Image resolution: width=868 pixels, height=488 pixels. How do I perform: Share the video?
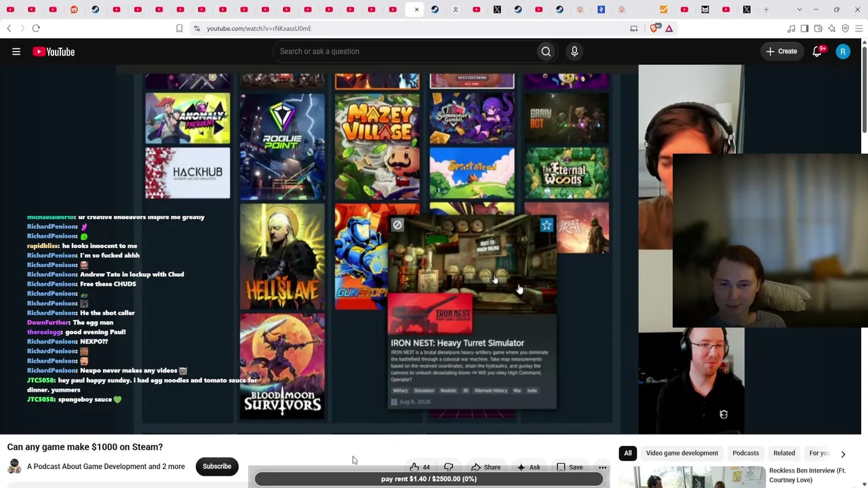(x=486, y=467)
